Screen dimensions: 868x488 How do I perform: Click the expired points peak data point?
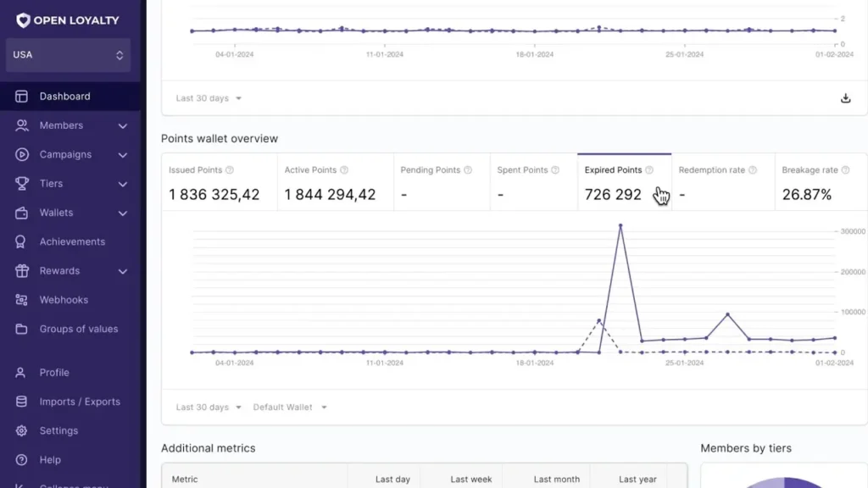tap(620, 225)
